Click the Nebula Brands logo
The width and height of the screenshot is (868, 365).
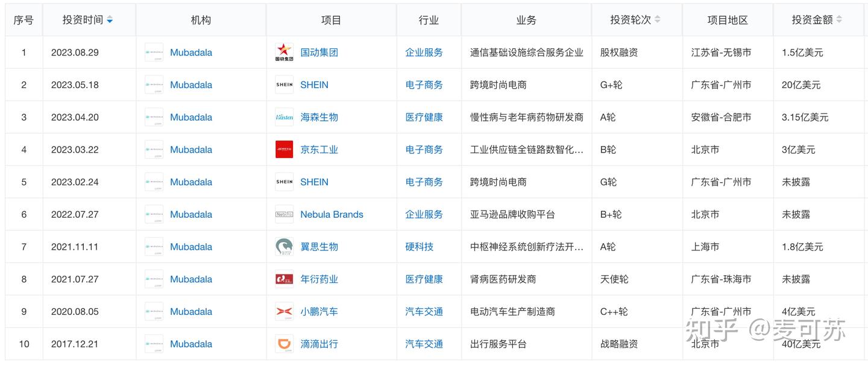pos(283,214)
